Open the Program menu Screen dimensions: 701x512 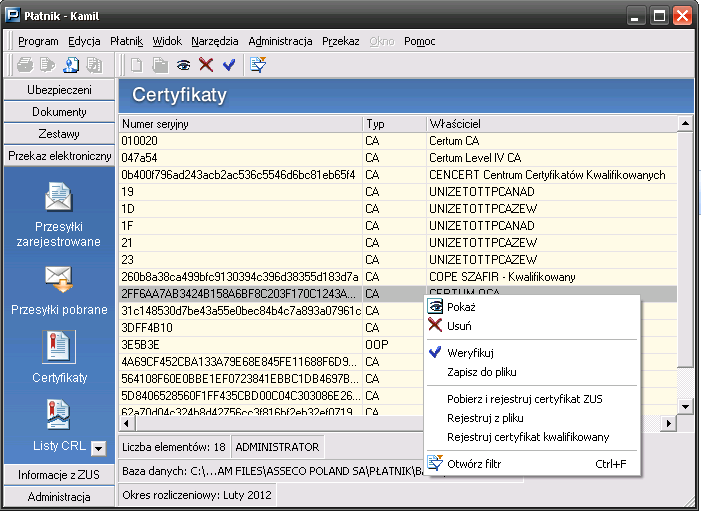click(x=38, y=41)
